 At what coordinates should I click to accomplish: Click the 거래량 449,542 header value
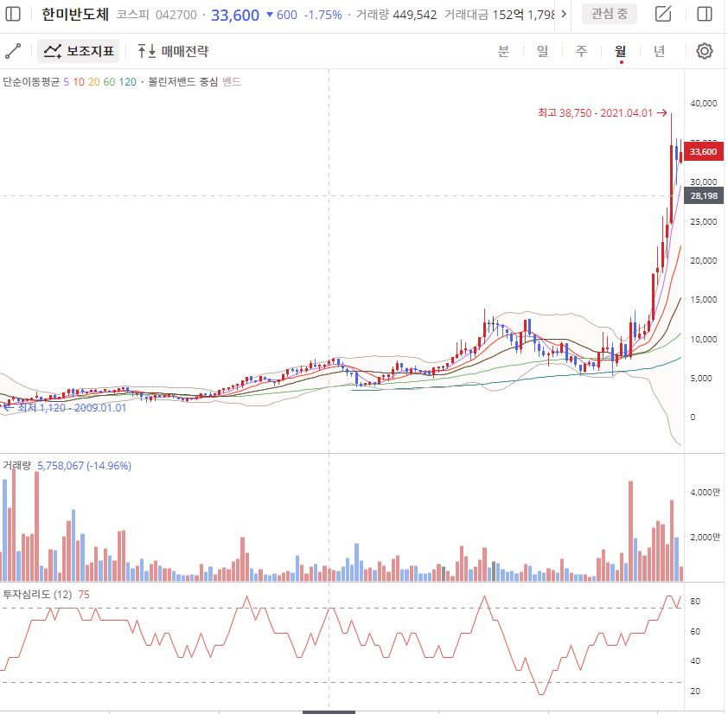pyautogui.click(x=396, y=15)
